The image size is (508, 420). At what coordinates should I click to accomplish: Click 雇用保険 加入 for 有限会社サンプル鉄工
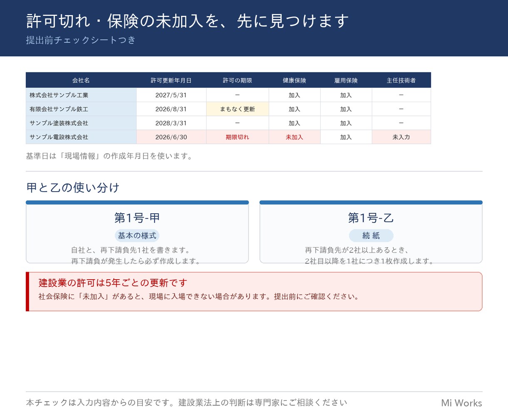click(x=346, y=109)
